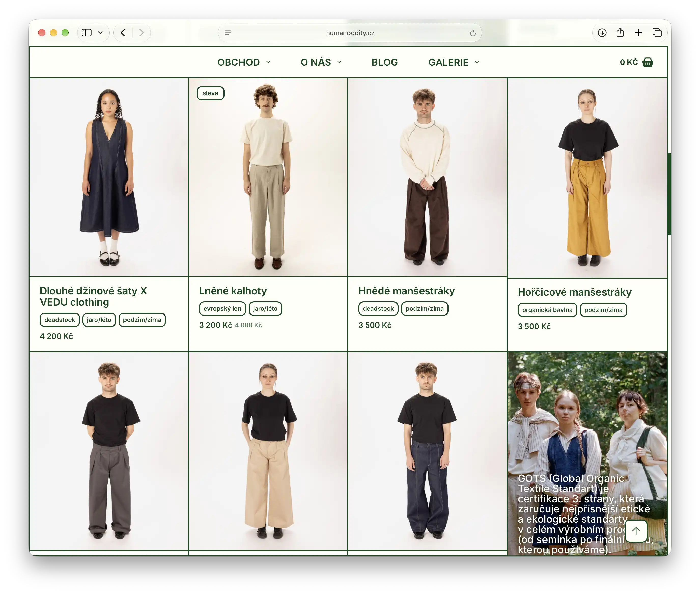The height and width of the screenshot is (594, 700).
Task: Click the GOTS certification forest banner
Action: coord(587,453)
